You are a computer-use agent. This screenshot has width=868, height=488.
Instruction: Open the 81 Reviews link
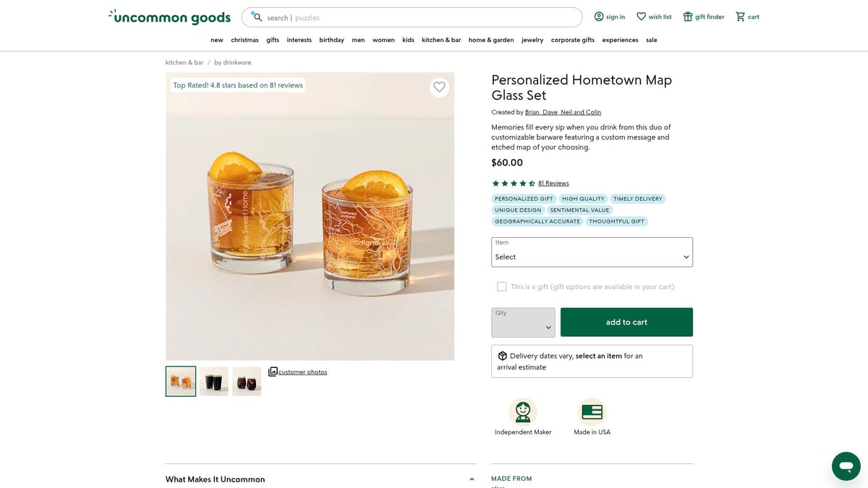tap(553, 183)
